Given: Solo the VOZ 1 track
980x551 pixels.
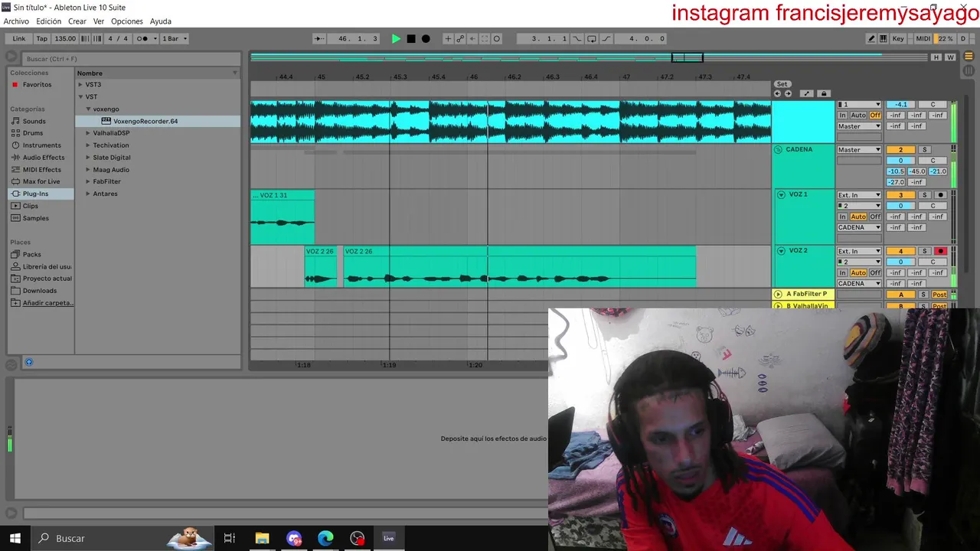Looking at the screenshot, I should [924, 195].
